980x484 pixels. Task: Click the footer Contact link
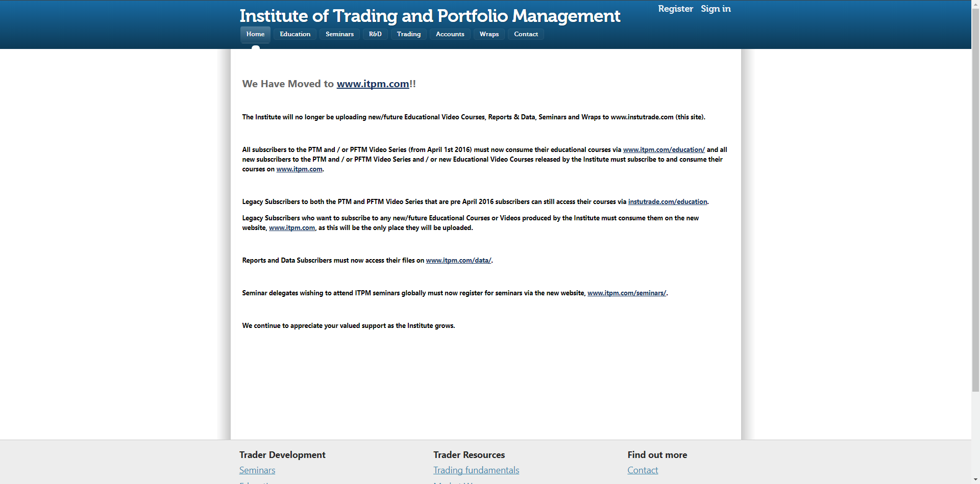642,470
